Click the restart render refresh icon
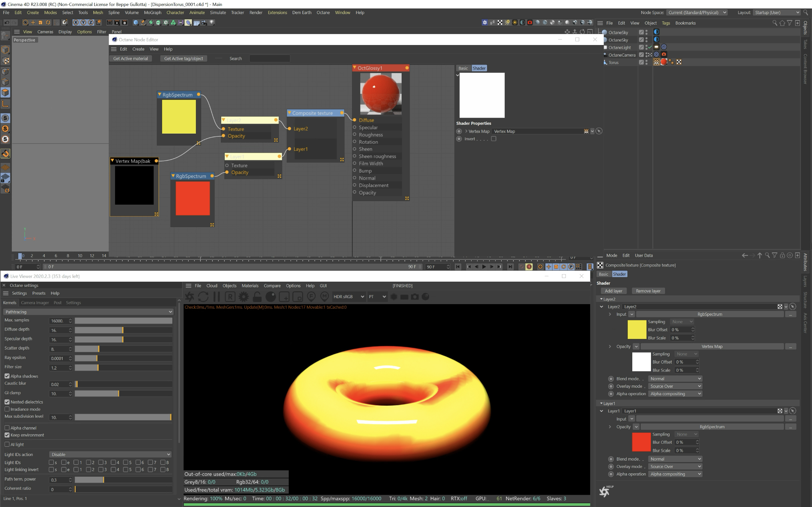812x507 pixels. 203,297
